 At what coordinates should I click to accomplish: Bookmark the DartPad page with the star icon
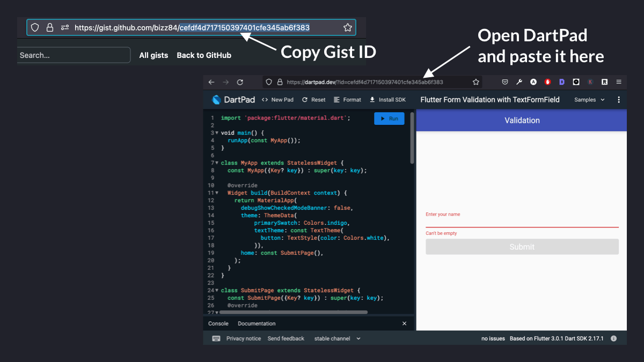[475, 82]
